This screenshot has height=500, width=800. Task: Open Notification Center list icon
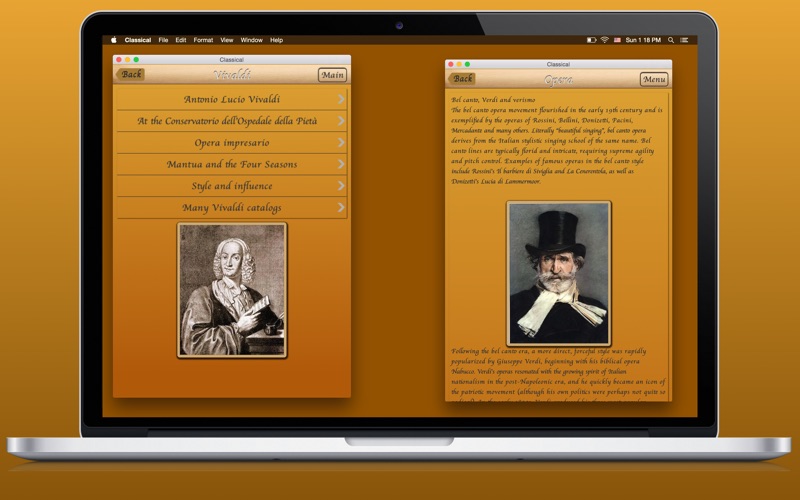coord(684,40)
